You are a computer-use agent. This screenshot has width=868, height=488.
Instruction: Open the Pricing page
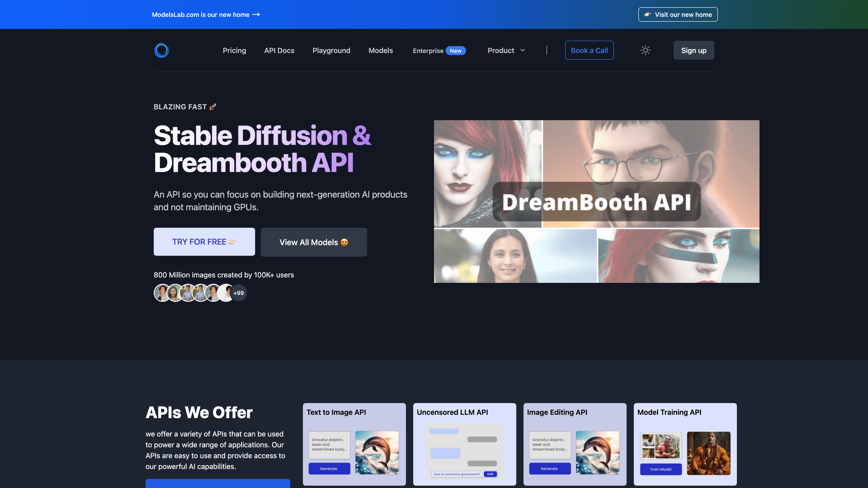coord(234,50)
